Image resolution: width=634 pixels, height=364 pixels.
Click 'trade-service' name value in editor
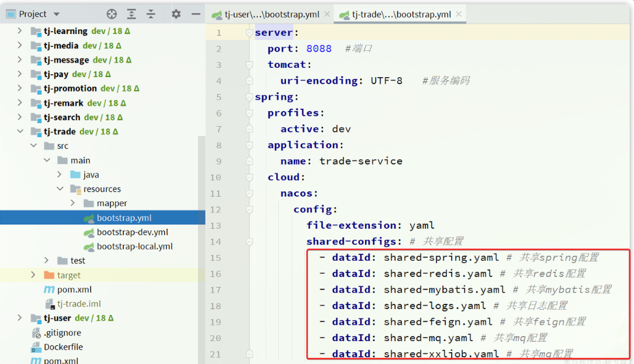361,161
